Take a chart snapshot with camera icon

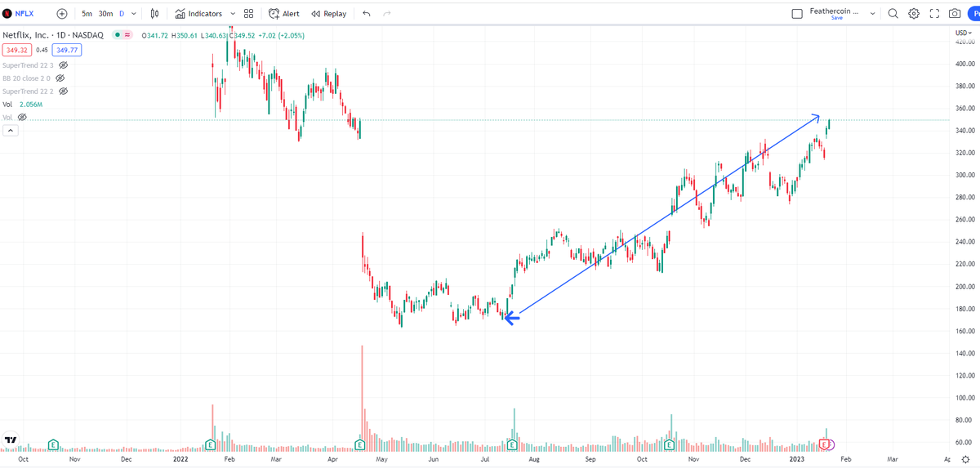click(x=955, y=13)
